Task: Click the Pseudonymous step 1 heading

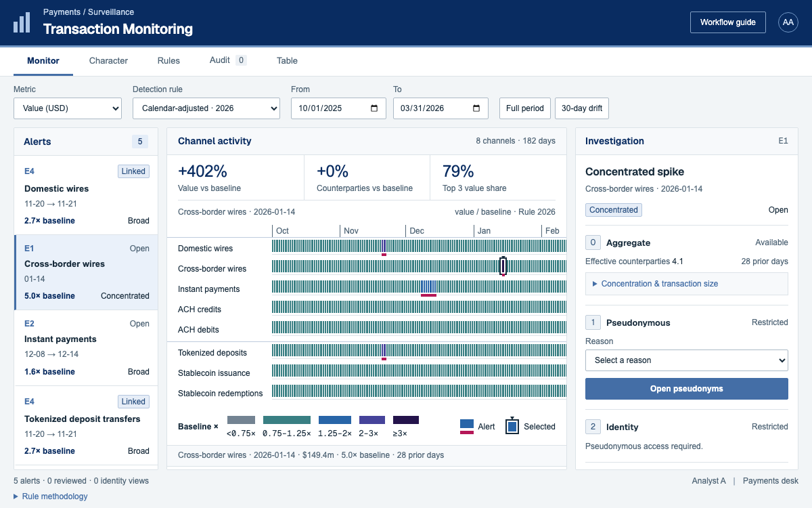Action: click(638, 322)
